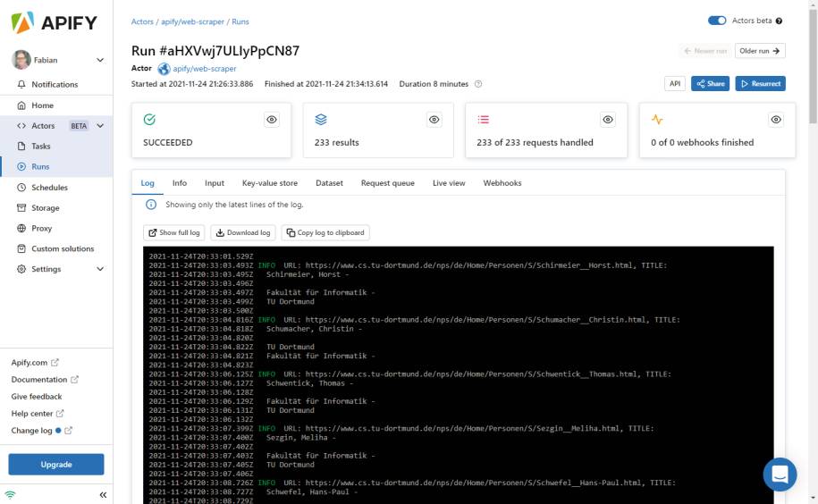Open Fabian's user avatar

coord(21,60)
